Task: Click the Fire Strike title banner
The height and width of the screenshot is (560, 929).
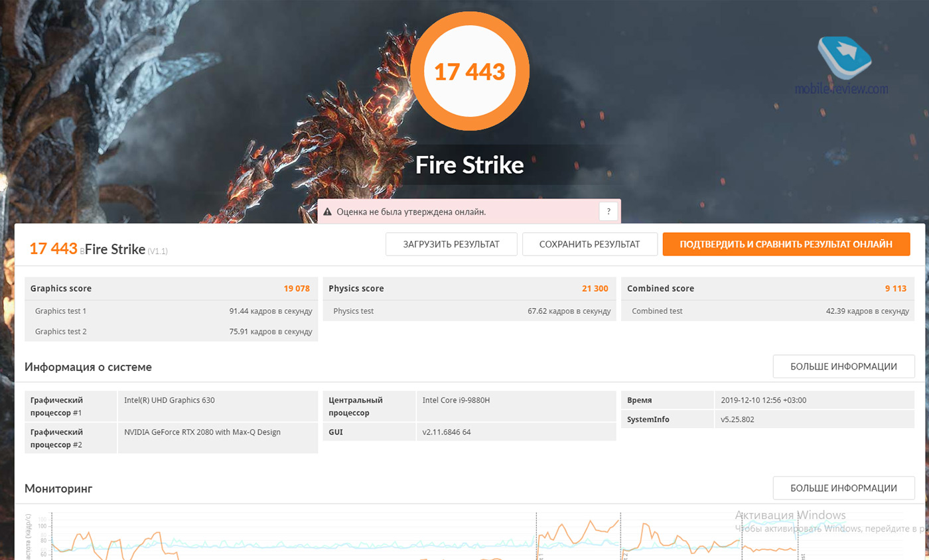Action: click(x=470, y=165)
